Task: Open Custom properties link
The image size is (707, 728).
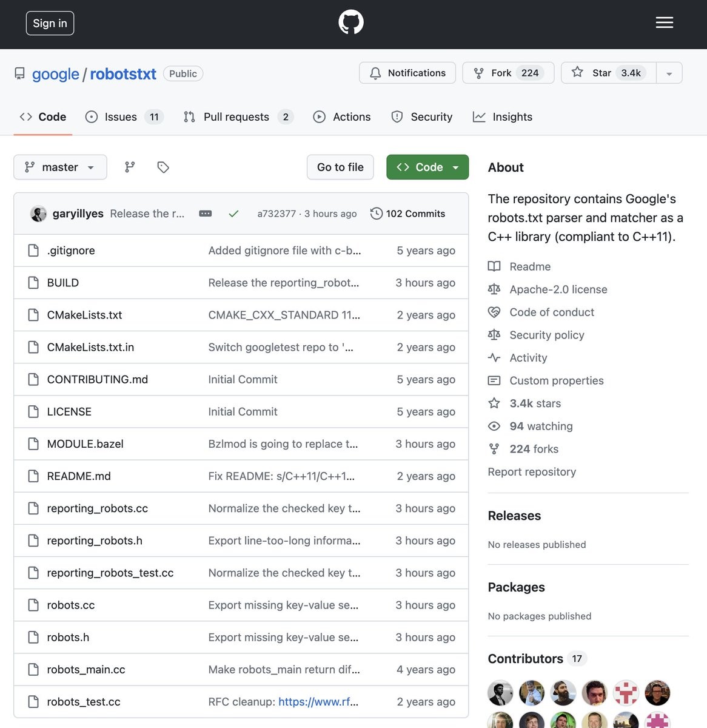Action: pyautogui.click(x=557, y=380)
